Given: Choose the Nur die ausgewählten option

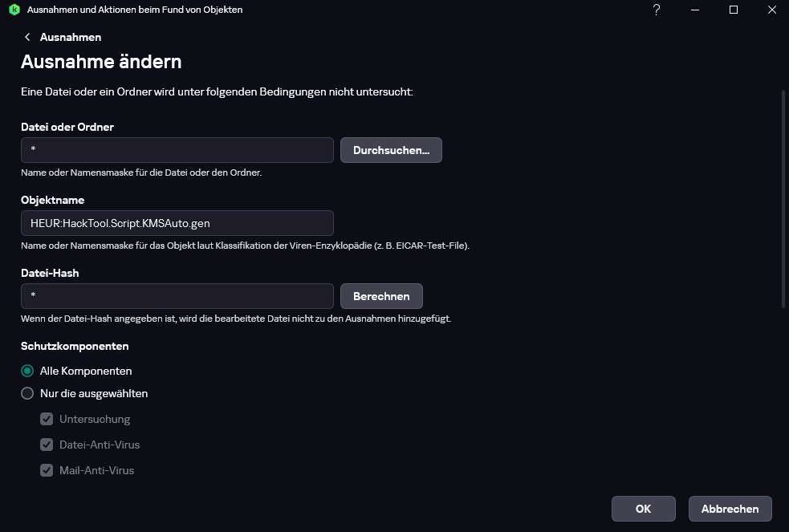Looking at the screenshot, I should (27, 393).
